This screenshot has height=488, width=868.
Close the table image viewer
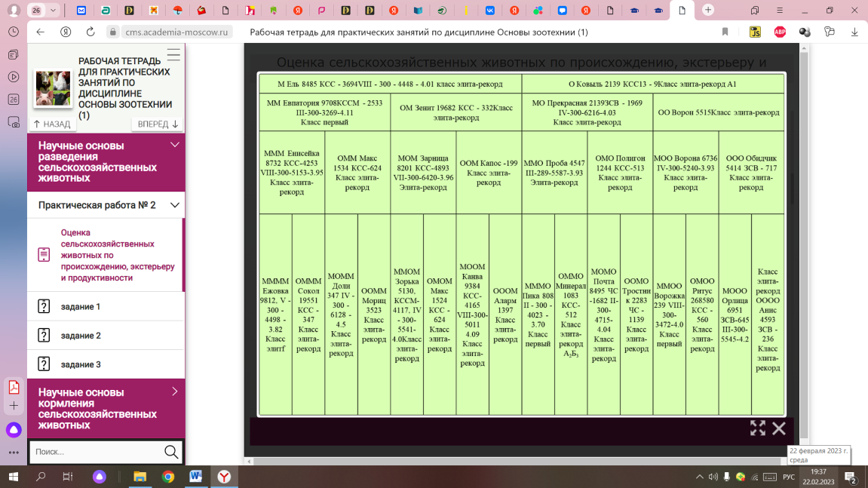(x=779, y=428)
